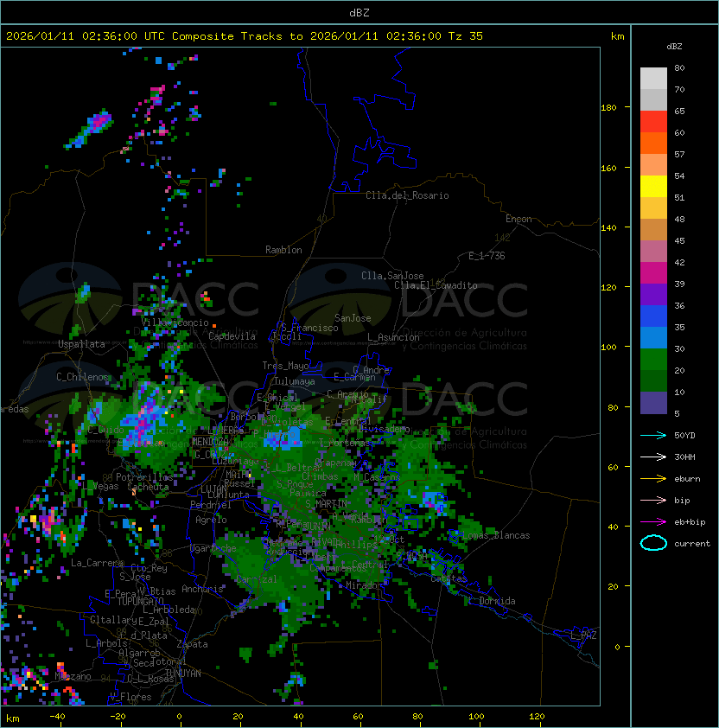Click the 'L_Dormida' label on map
The image size is (719, 728).
tap(492, 601)
